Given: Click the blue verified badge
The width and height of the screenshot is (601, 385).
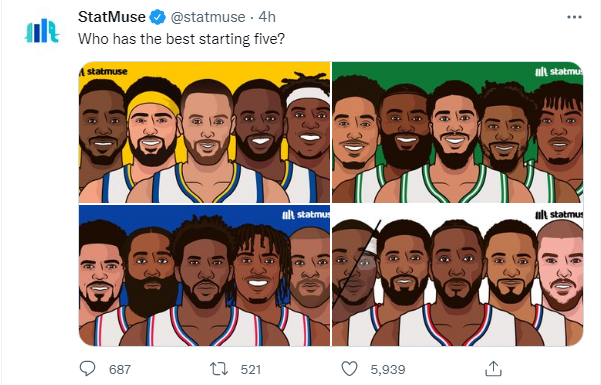Looking at the screenshot, I should pyautogui.click(x=157, y=17).
